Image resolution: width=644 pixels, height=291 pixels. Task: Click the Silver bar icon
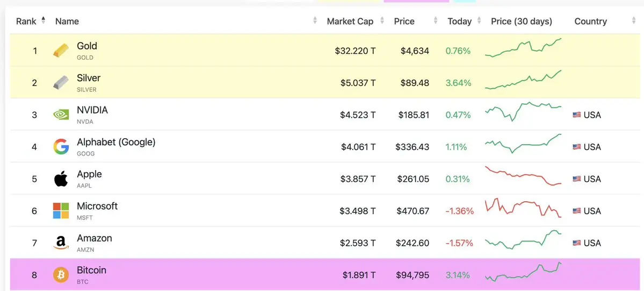[61, 83]
